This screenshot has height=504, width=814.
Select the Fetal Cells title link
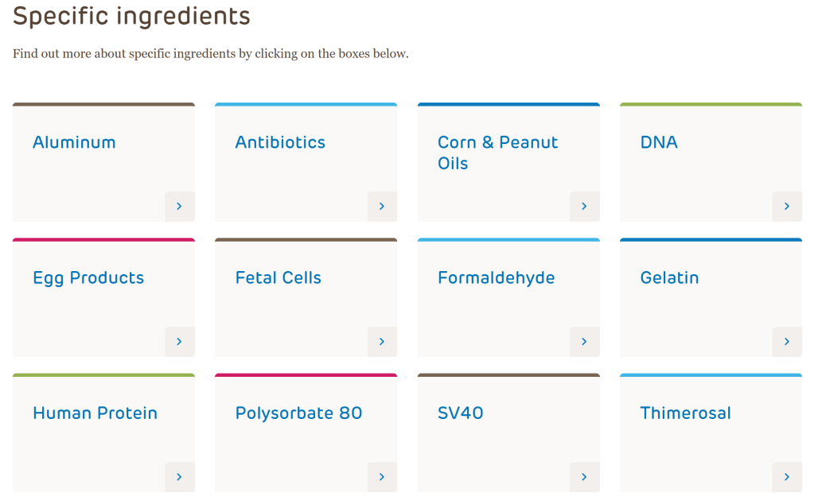[278, 277]
